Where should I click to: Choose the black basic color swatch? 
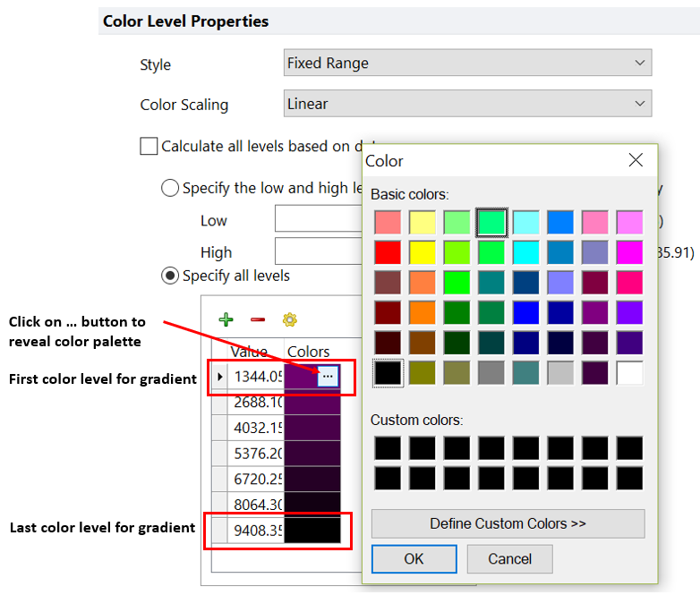[x=388, y=373]
